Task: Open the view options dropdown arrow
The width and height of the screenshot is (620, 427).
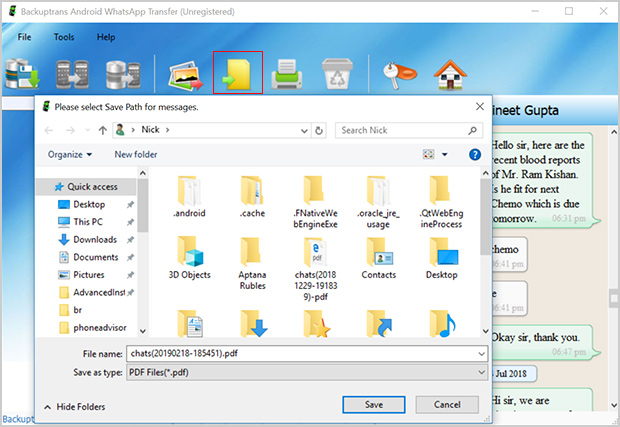Action: tap(445, 155)
